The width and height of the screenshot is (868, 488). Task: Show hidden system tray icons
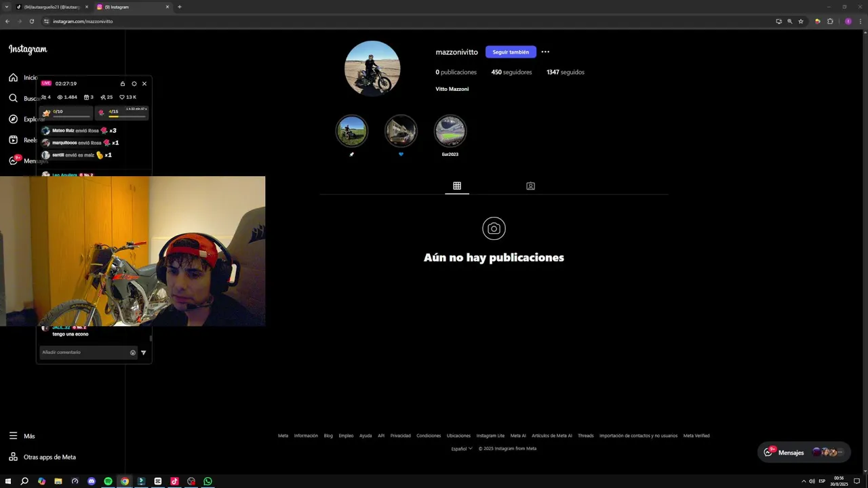(804, 481)
